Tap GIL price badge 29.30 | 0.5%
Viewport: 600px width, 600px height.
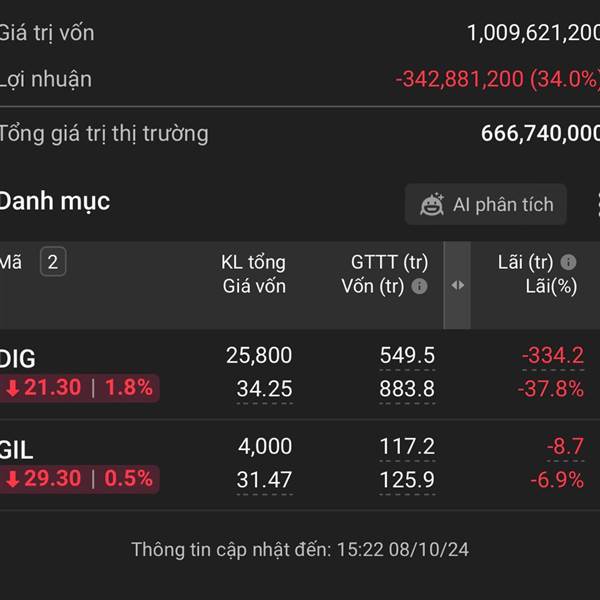click(x=80, y=479)
